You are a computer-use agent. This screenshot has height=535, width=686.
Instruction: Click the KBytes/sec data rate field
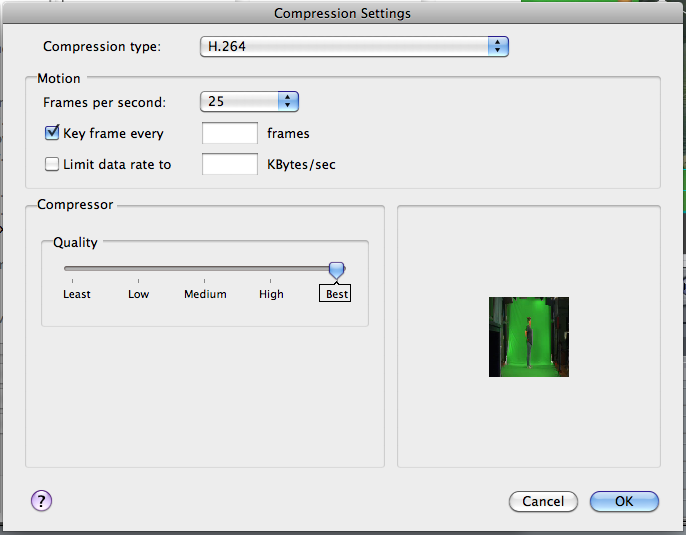[230, 164]
